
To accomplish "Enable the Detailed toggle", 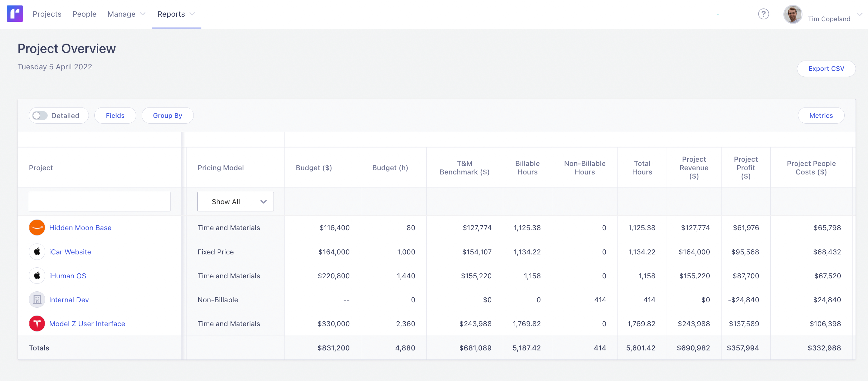I will [x=39, y=115].
